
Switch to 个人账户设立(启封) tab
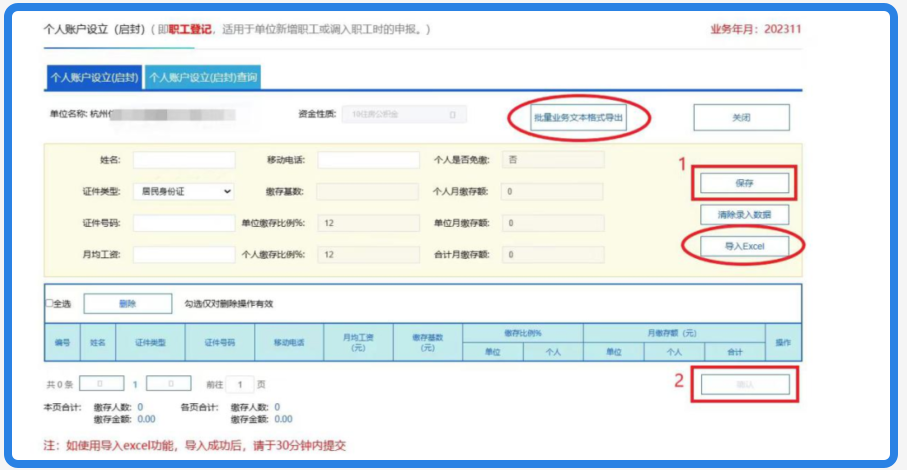point(94,77)
